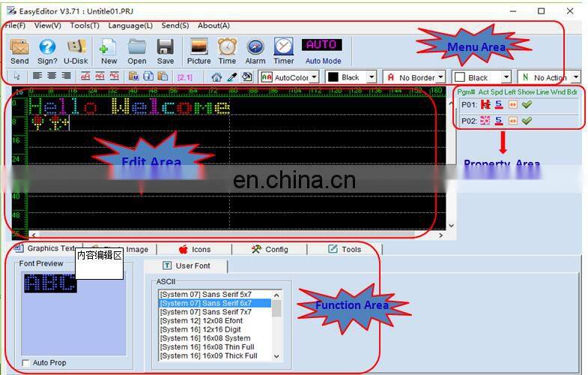Expand the No Border dropdown
Screen dimensions: 588x375
(439, 77)
